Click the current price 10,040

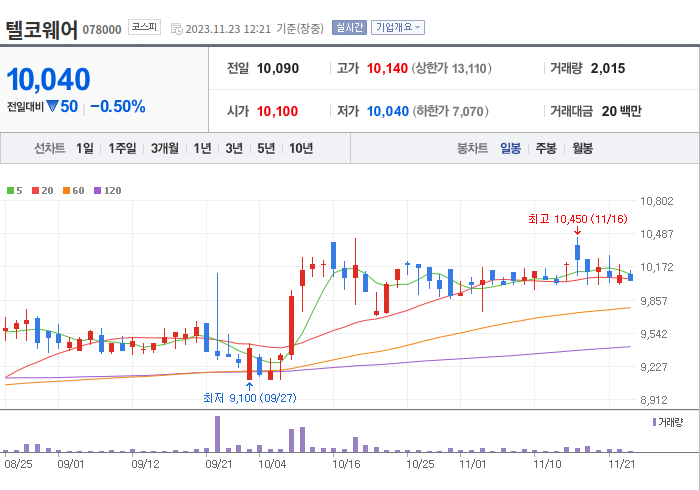pyautogui.click(x=48, y=79)
